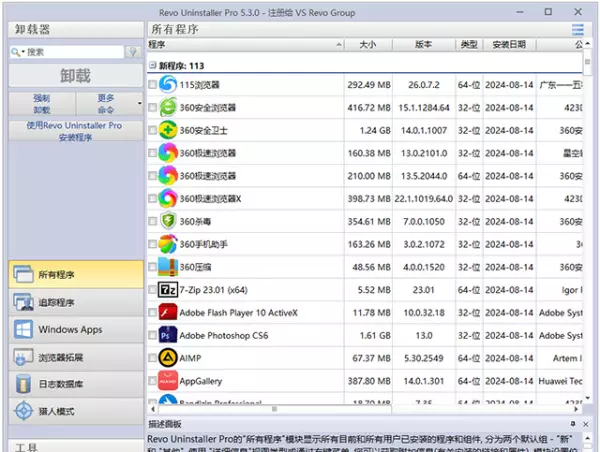Open the 追踪程序 sidebar tab
Screen dimensions: 600x452
(76, 302)
